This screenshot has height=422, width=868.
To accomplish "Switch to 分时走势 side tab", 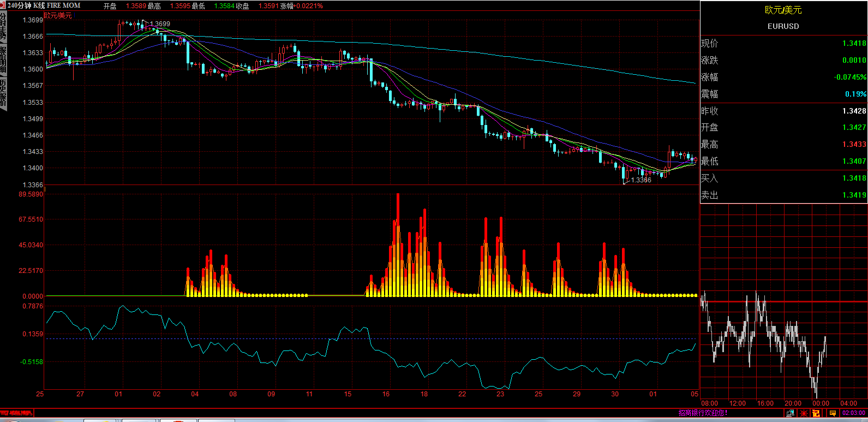I will coord(3,28).
